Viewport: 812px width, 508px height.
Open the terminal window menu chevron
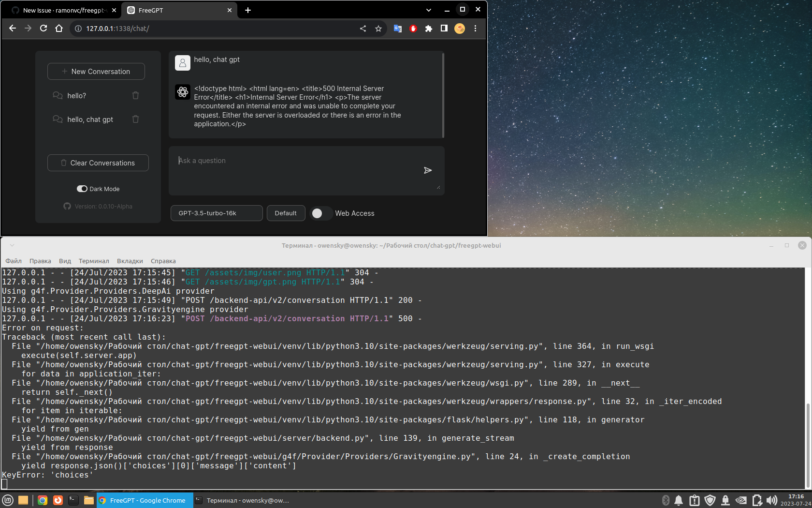click(x=12, y=245)
